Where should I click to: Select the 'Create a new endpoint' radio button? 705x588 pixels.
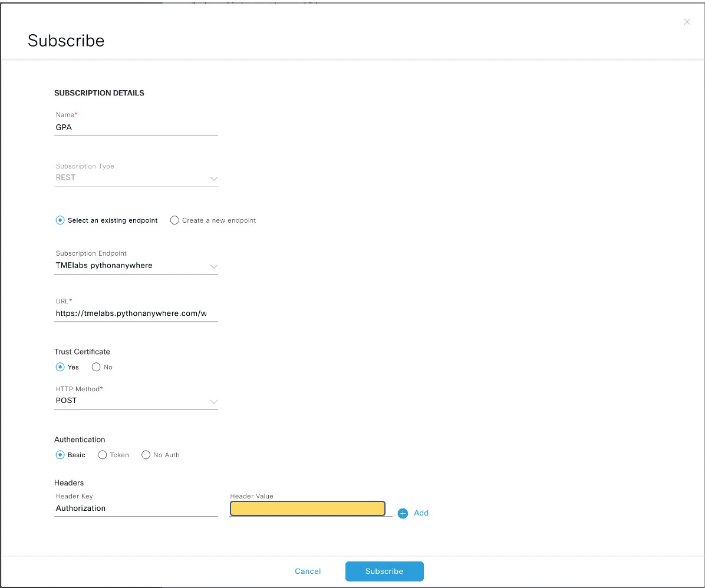[x=174, y=220]
